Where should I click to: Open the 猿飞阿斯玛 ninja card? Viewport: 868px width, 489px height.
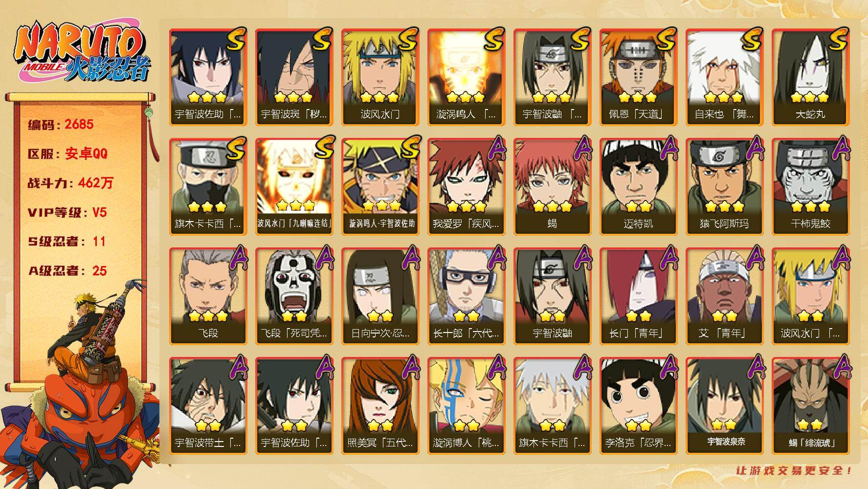pyautogui.click(x=724, y=187)
